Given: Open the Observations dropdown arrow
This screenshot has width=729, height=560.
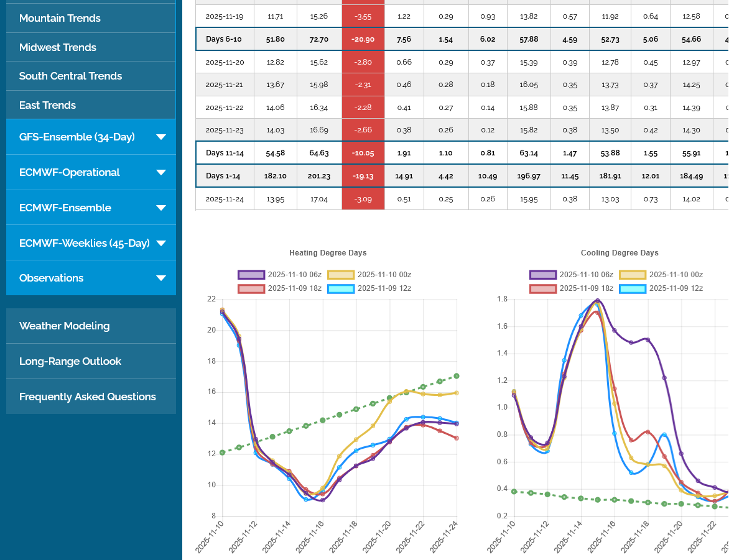Looking at the screenshot, I should (x=161, y=278).
